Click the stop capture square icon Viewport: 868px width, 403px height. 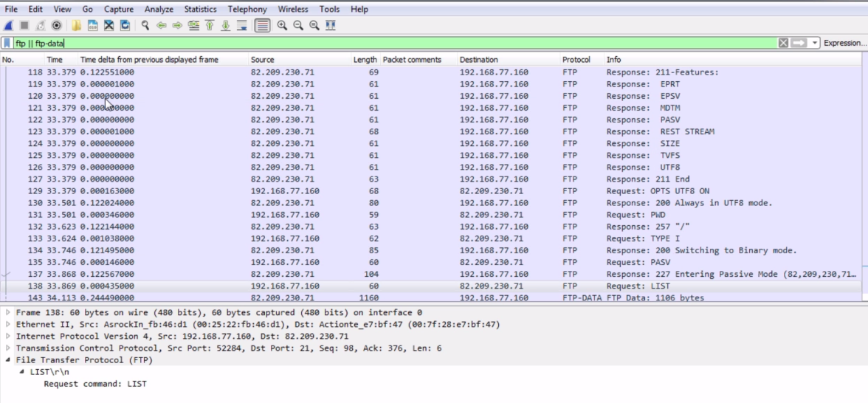click(24, 25)
